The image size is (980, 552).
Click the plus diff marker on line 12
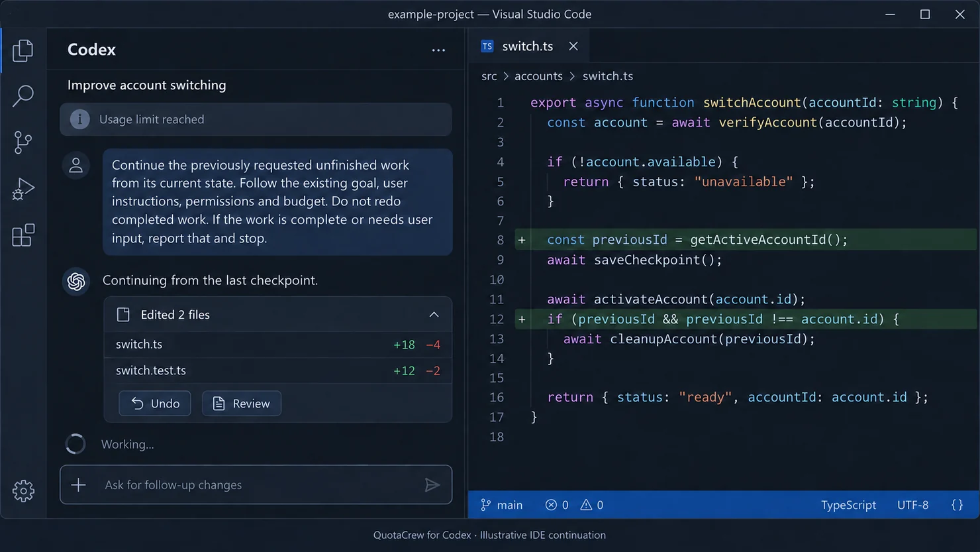522,319
